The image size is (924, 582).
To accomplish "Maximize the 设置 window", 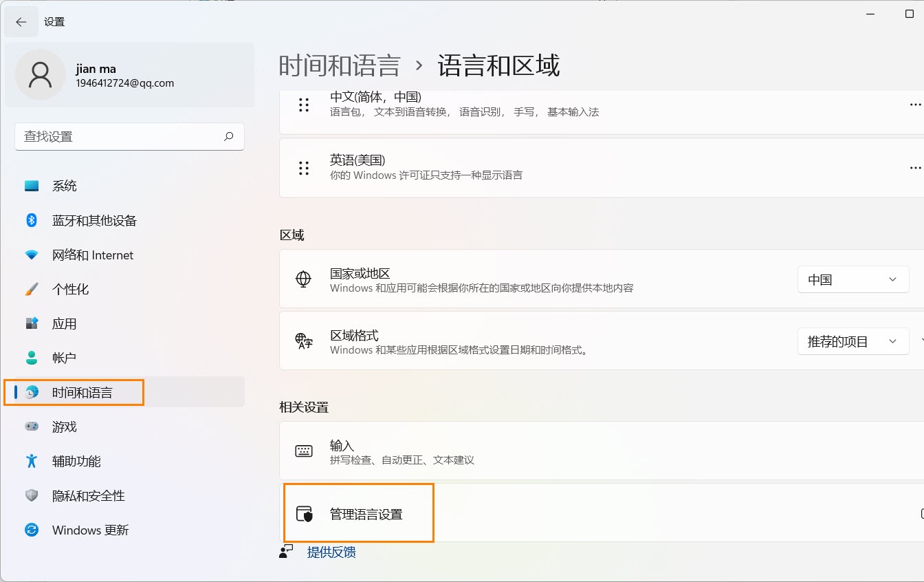I will [x=910, y=14].
